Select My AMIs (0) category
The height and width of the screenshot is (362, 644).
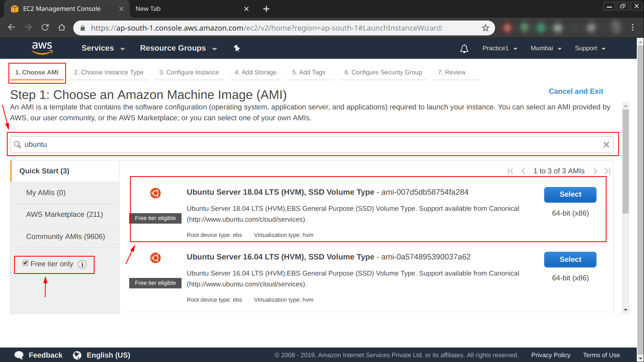(65, 193)
